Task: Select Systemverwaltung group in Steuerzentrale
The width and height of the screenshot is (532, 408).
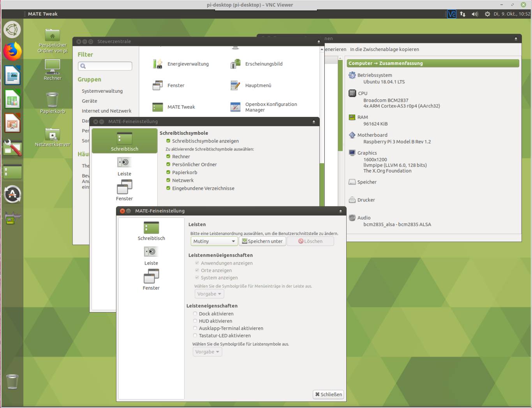Action: point(102,91)
